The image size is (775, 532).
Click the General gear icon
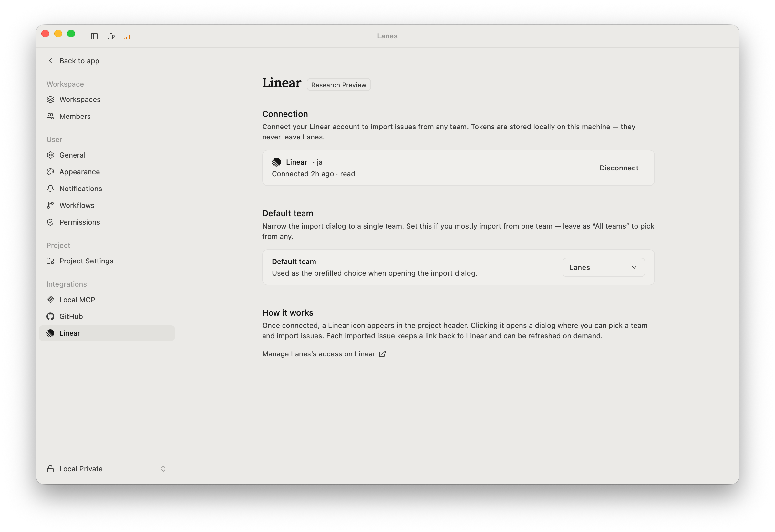[x=50, y=155]
